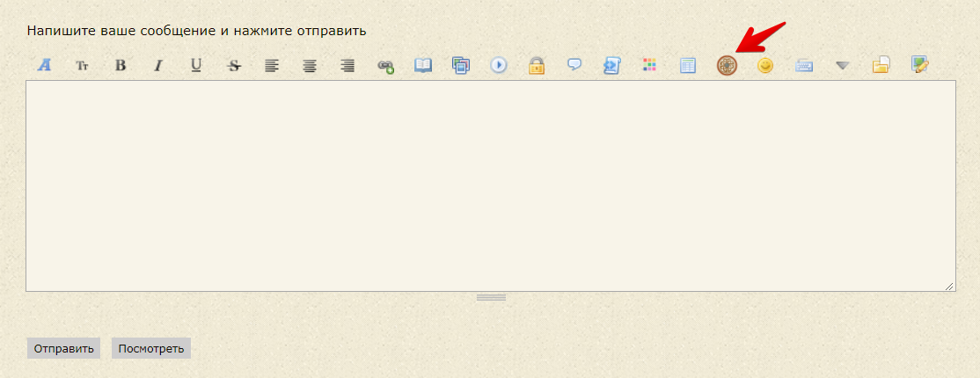Image resolution: width=980 pixels, height=378 pixels.
Task: Click the image edit pencil icon
Action: [x=919, y=65]
